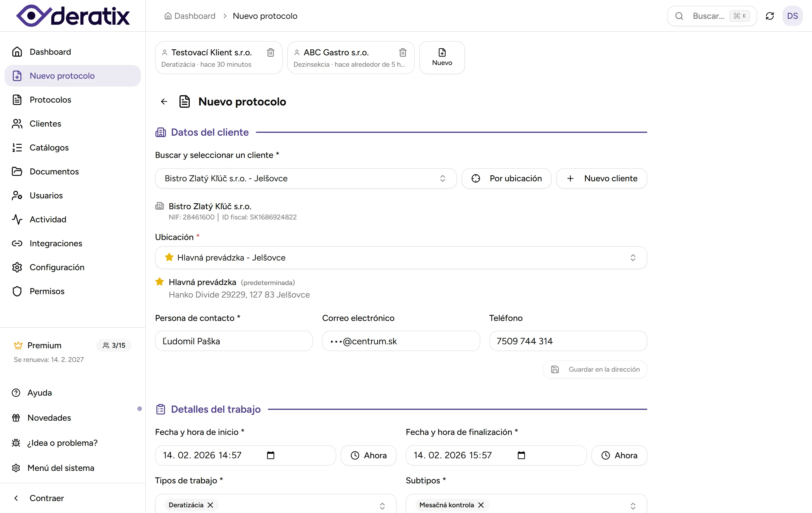Collapse the sidebar with Contraer
The width and height of the screenshot is (812, 513).
46,498
